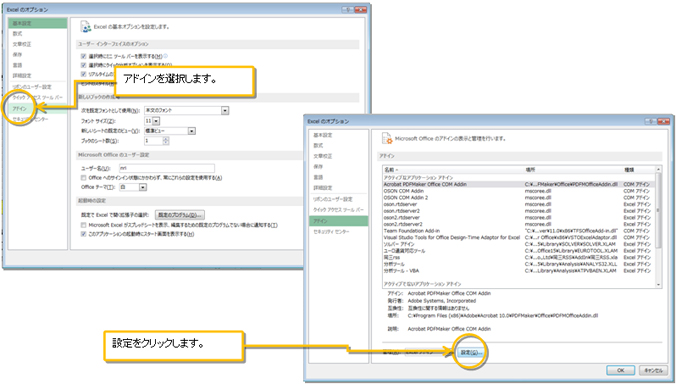
Task: Select 保存 in the back window sidebar
Action: point(38,55)
